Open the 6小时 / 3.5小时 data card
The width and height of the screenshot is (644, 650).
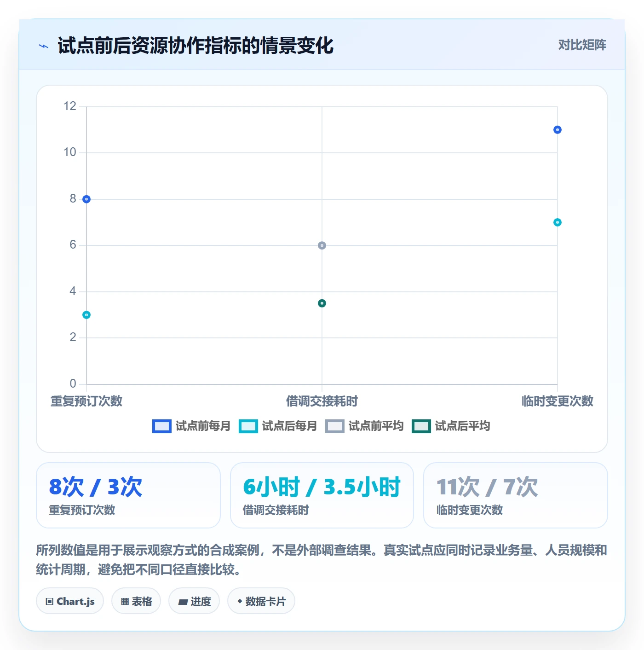322,495
